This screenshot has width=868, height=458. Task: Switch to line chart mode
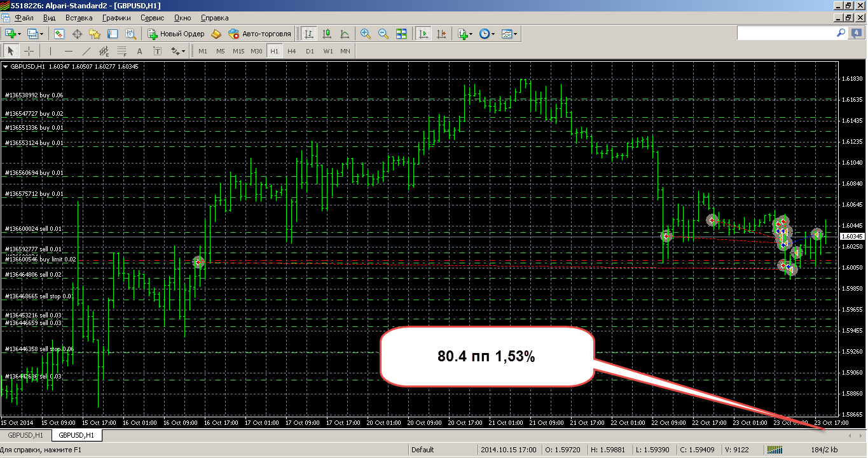[x=345, y=34]
